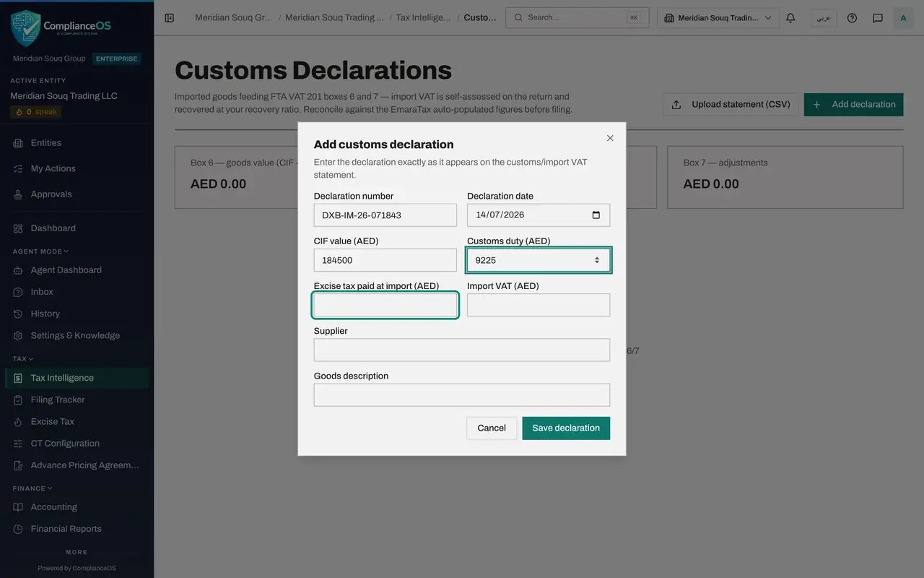This screenshot has width=924, height=578.
Task: Click the upload icon on Upload statement
Action: (x=676, y=104)
